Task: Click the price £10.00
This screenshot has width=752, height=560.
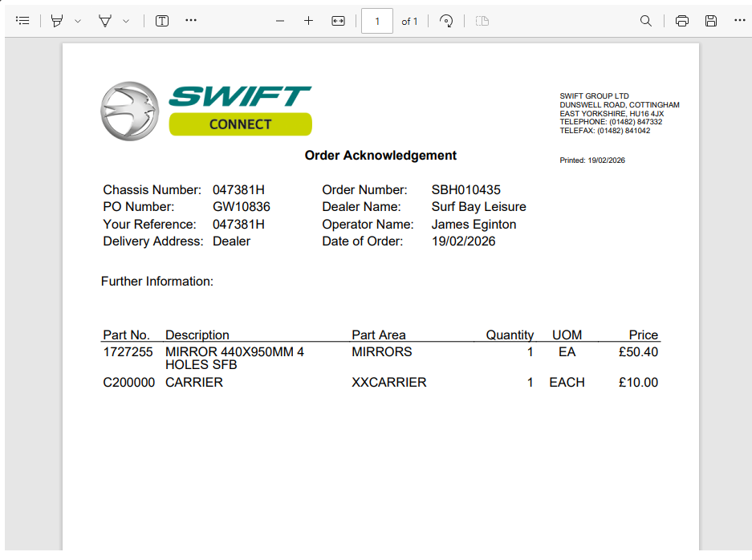Action: click(638, 383)
